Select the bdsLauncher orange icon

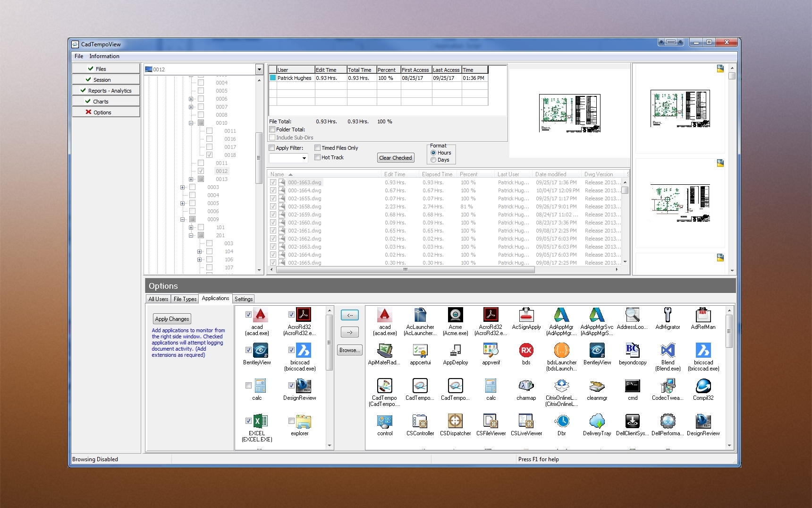tap(561, 351)
